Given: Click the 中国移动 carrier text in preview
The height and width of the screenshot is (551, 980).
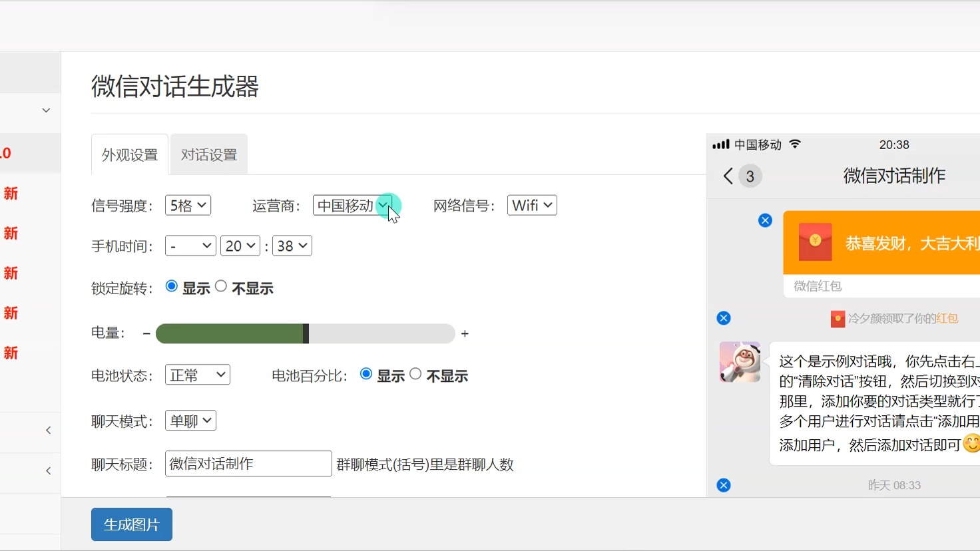Looking at the screenshot, I should pos(758,144).
